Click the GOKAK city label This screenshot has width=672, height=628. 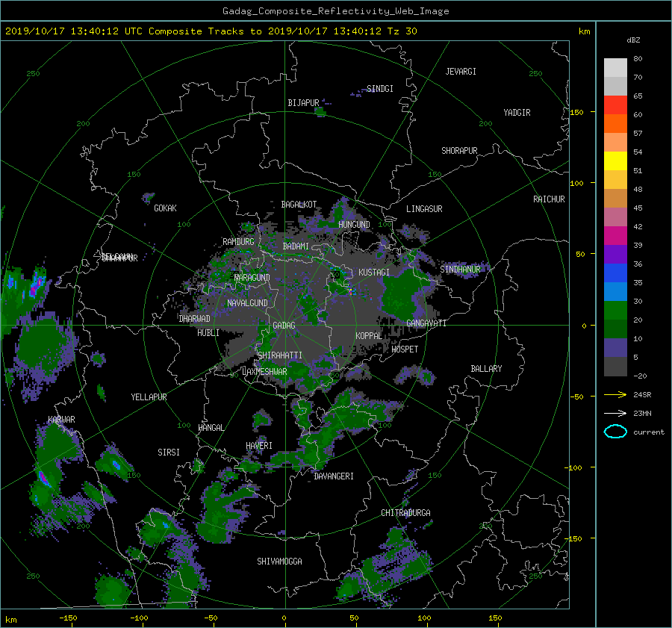[x=165, y=208]
